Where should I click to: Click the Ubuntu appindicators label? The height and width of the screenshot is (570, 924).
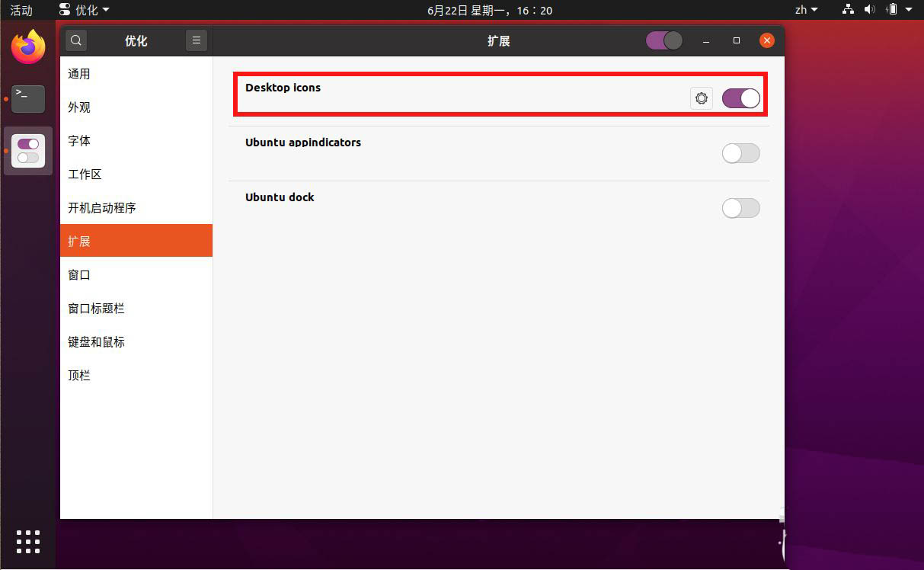(303, 142)
